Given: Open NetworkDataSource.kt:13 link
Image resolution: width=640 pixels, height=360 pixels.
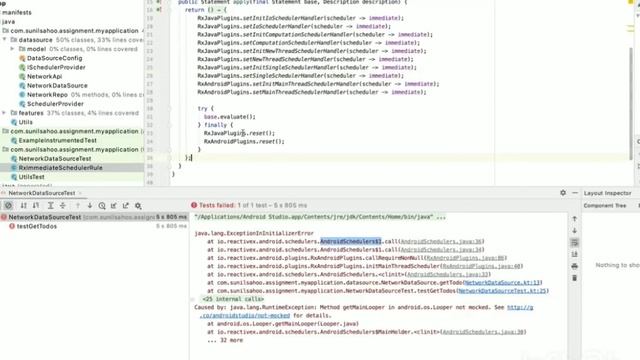Looking at the screenshot, I should click(502, 282).
